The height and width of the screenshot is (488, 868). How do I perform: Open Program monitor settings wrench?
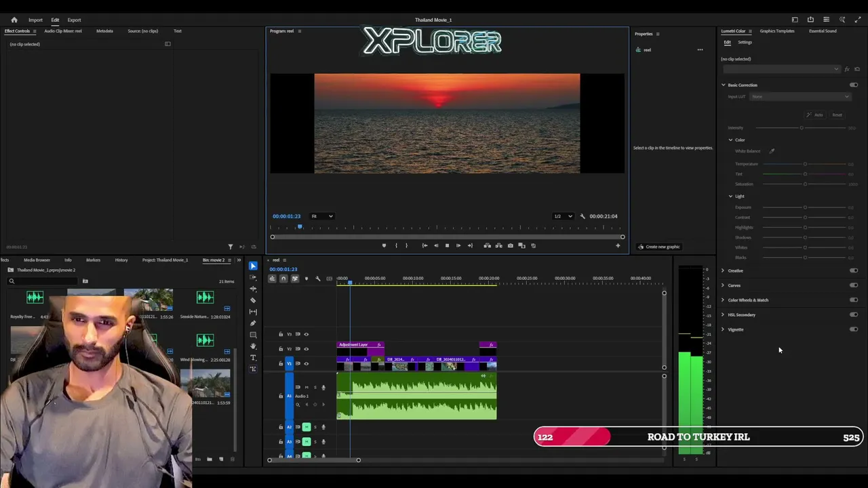(582, 216)
